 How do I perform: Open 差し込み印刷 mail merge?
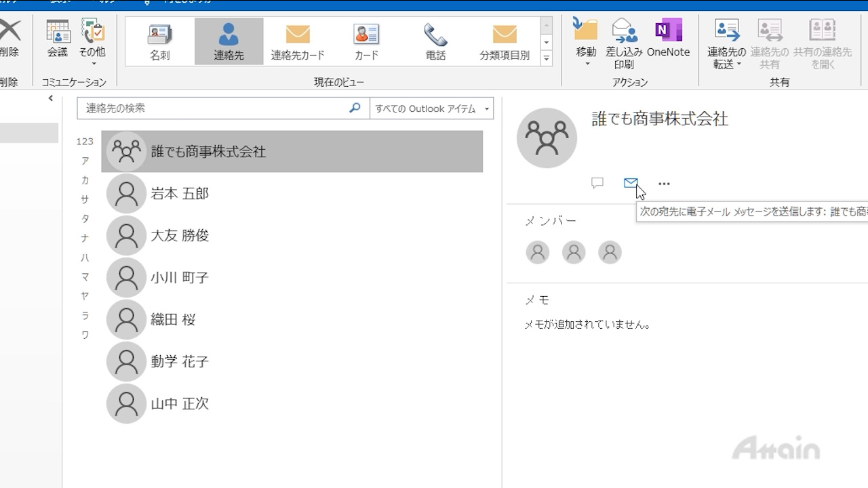click(x=623, y=43)
